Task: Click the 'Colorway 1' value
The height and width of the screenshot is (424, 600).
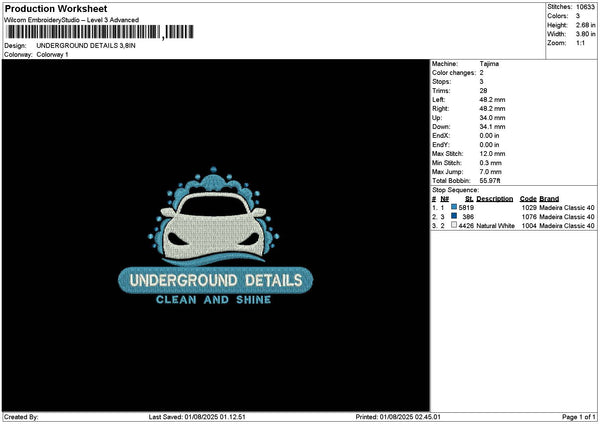Action: (x=52, y=55)
